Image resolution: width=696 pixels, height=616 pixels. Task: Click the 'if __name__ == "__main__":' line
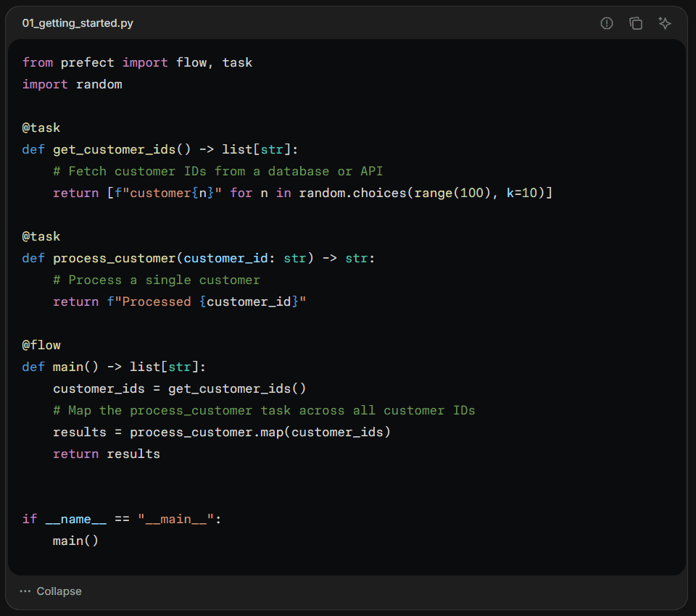pyautogui.click(x=122, y=519)
